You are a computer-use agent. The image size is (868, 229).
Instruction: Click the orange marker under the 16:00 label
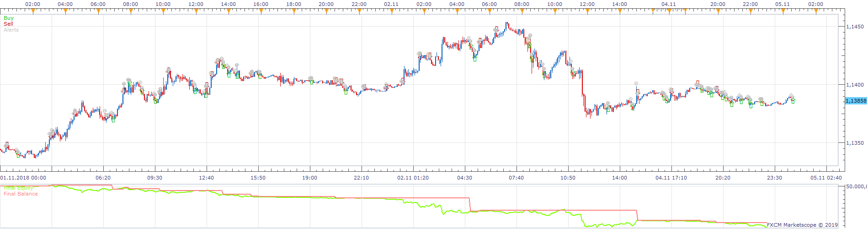(261, 11)
